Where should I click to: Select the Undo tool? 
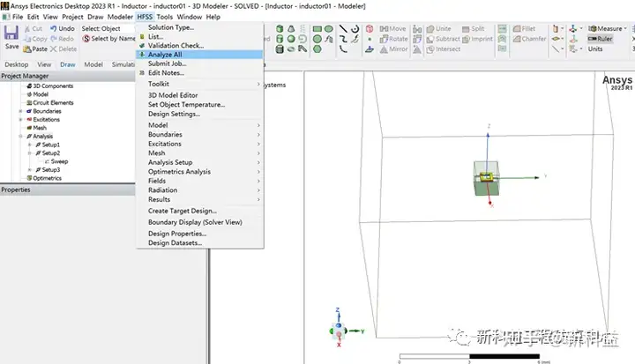(x=63, y=28)
